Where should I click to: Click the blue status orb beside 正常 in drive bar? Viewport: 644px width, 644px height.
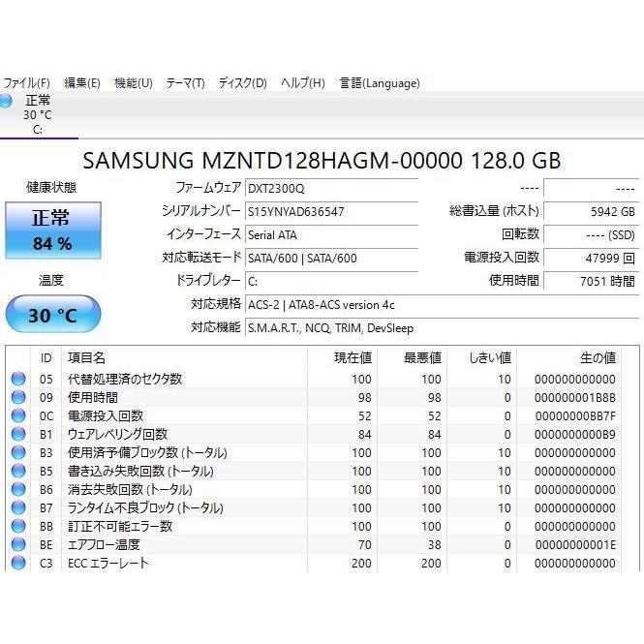pyautogui.click(x=6, y=101)
